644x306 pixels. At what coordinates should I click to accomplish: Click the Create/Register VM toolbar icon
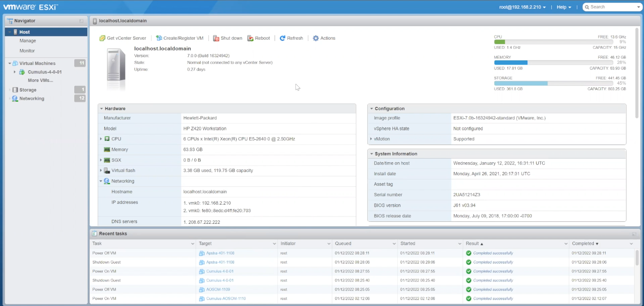tap(159, 38)
